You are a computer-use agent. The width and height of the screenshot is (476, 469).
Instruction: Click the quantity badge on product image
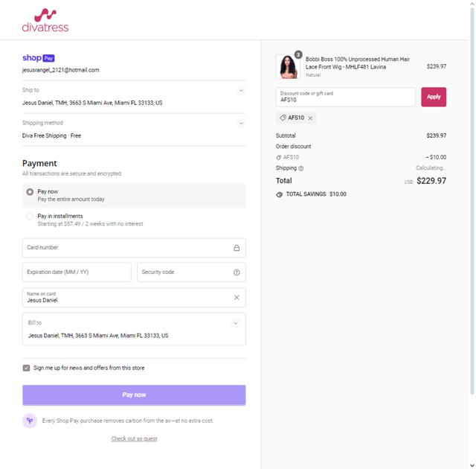tap(298, 54)
